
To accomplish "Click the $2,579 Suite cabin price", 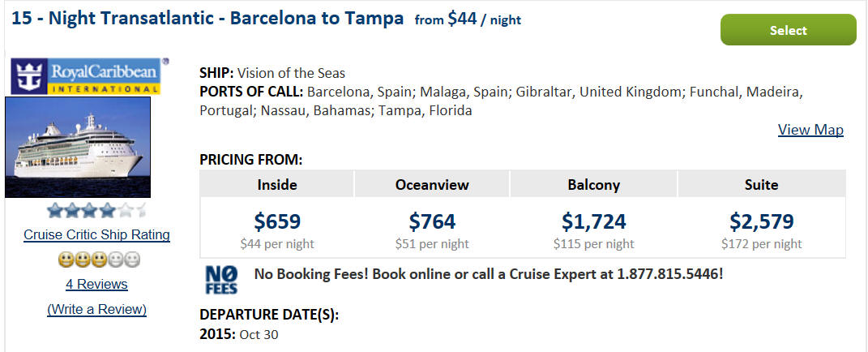I will (762, 221).
